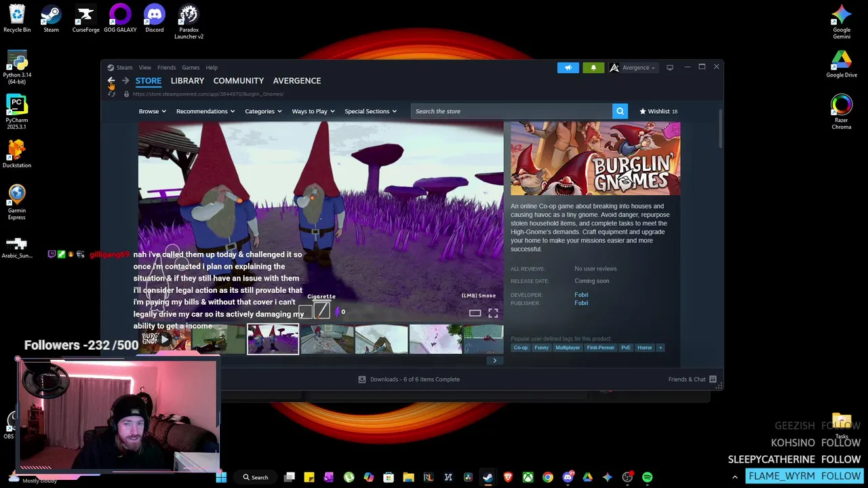868x488 pixels.
Task: Open the Games menu
Action: (191, 68)
